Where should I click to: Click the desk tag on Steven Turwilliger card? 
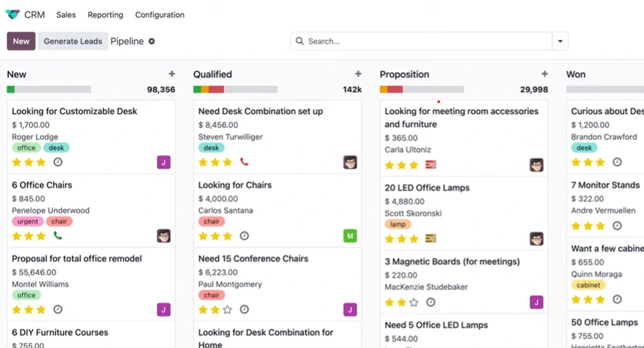click(x=211, y=148)
